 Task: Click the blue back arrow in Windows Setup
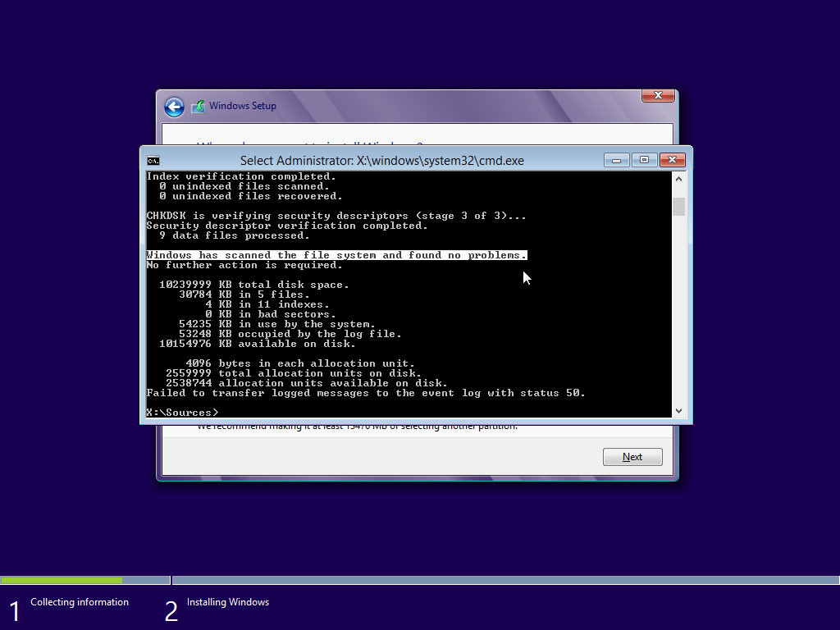pyautogui.click(x=174, y=107)
